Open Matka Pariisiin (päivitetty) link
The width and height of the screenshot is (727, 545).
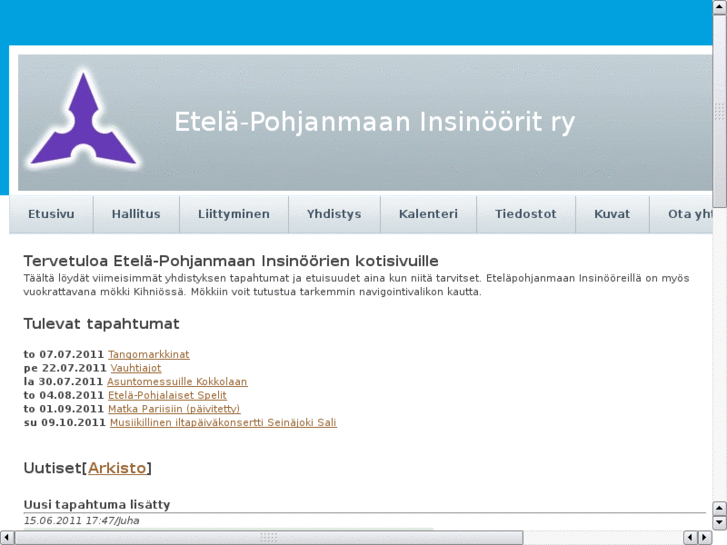(174, 409)
